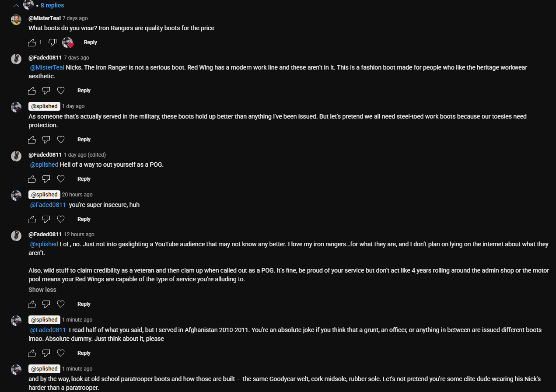556x392 pixels.
Task: Like splished's 1 day ago military comment
Action: (32, 140)
